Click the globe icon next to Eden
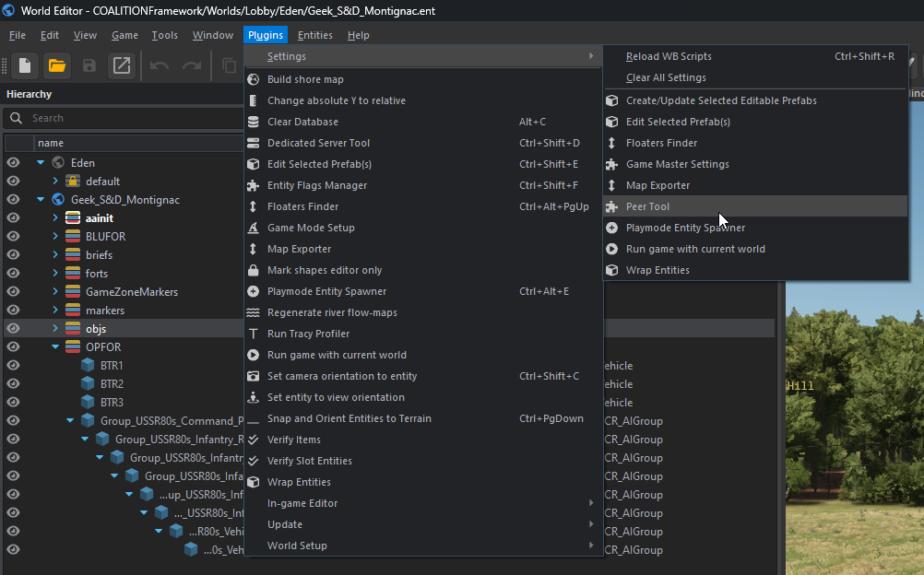Screen dimensions: 924x575 point(58,163)
